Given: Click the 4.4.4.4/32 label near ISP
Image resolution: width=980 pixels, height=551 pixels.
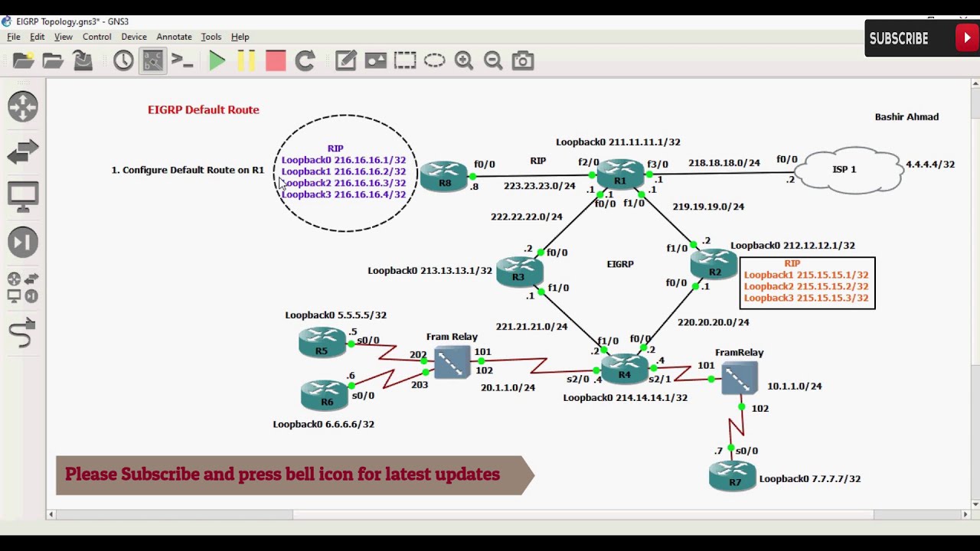Looking at the screenshot, I should click(930, 165).
